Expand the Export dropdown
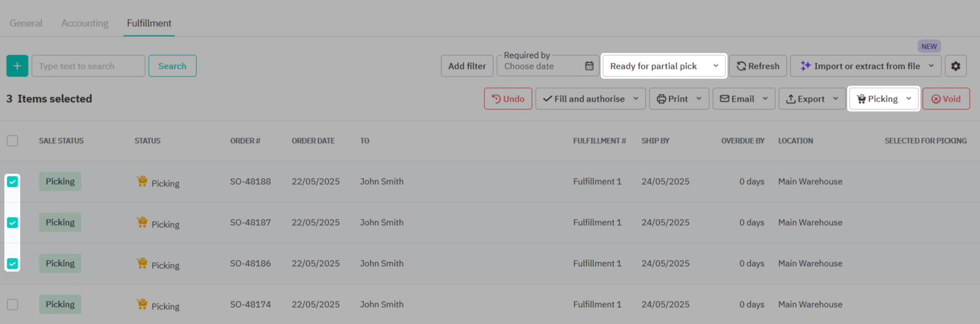The height and width of the screenshot is (324, 980). click(x=812, y=99)
